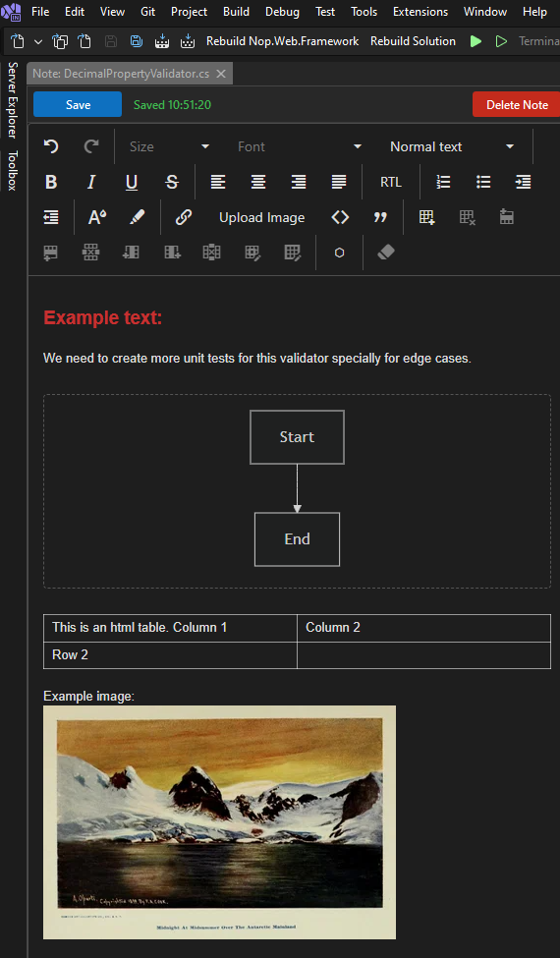The width and height of the screenshot is (560, 958).
Task: Toggle RTL text direction
Action: click(x=391, y=182)
